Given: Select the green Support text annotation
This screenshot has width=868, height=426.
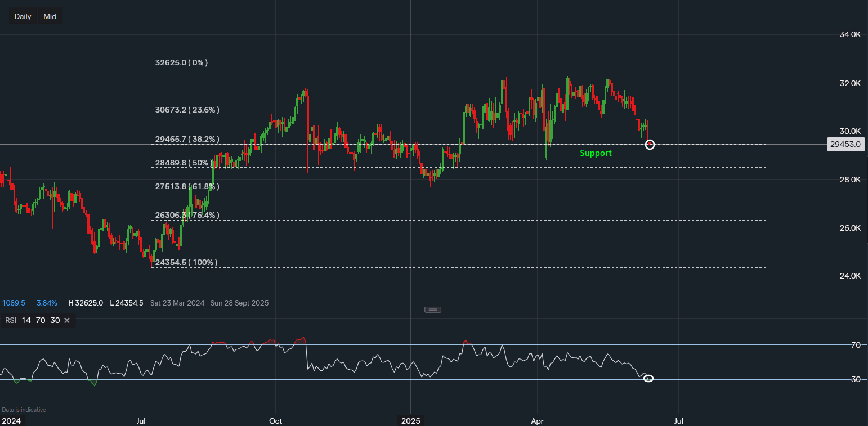Looking at the screenshot, I should (596, 153).
